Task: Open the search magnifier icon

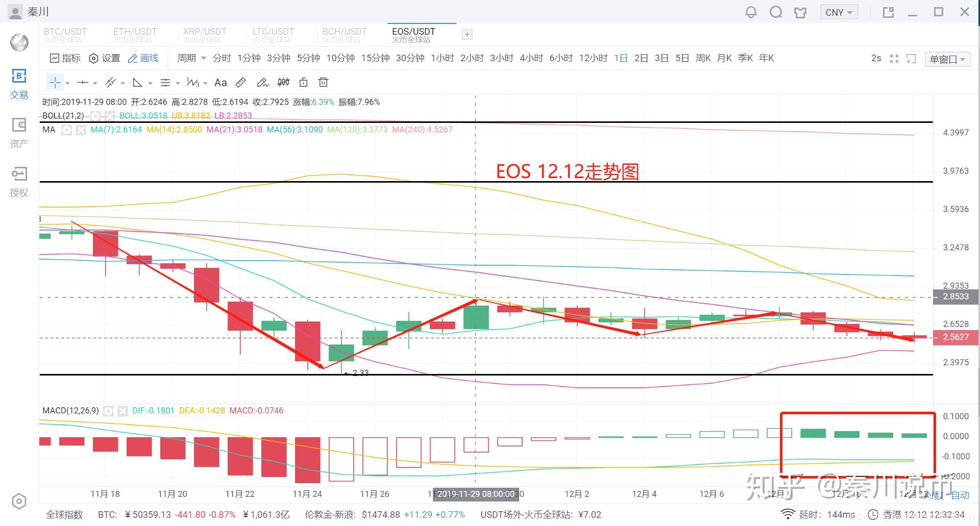Action: point(776,12)
